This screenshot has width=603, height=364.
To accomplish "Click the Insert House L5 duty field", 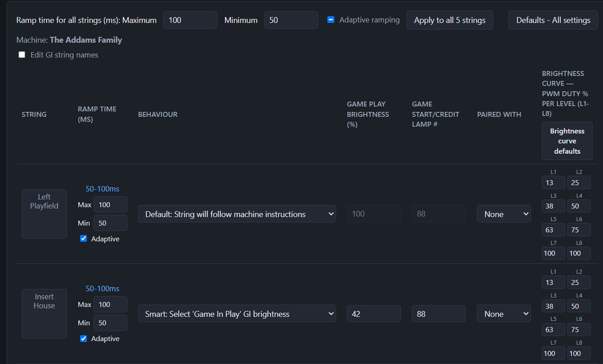I will click(x=553, y=330).
